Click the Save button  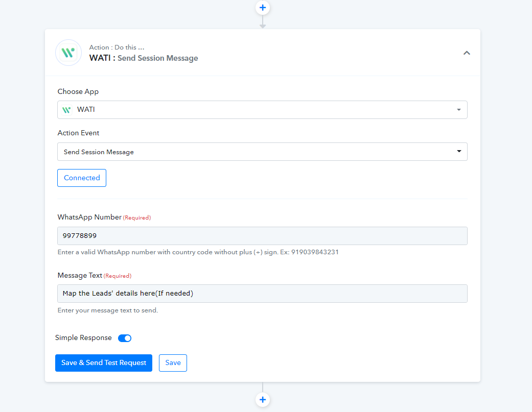pos(173,363)
